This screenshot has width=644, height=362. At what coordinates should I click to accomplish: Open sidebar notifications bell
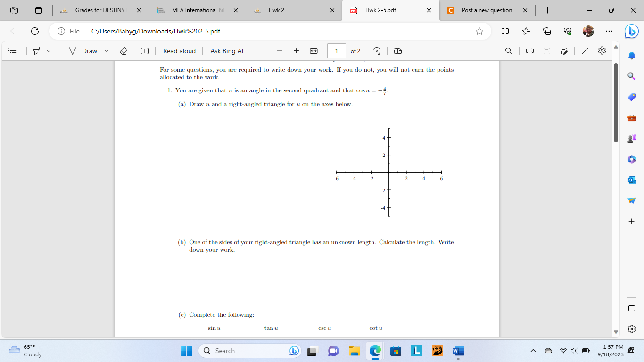[632, 55]
